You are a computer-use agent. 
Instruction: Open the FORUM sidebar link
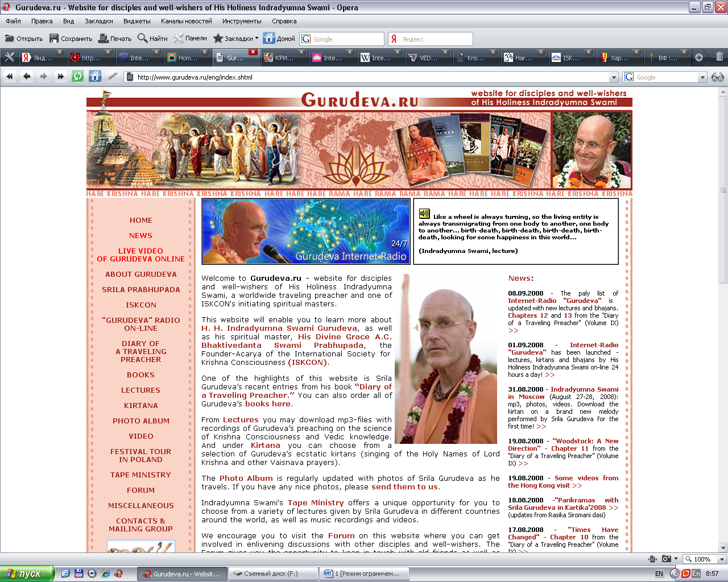point(141,490)
